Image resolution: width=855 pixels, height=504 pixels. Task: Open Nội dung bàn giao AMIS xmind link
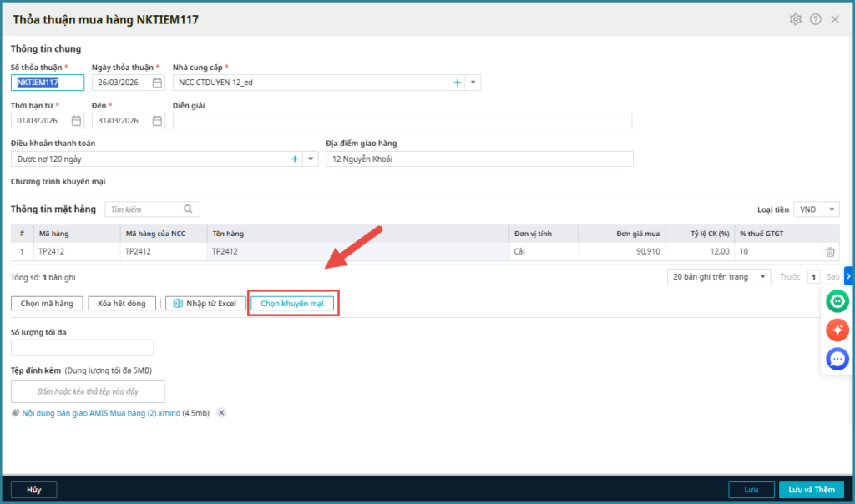pos(101,413)
